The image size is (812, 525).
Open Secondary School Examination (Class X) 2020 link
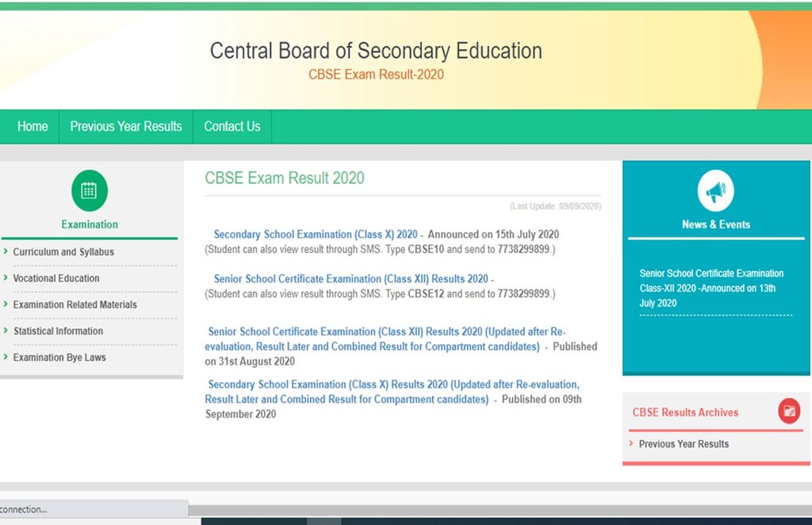[x=316, y=234]
